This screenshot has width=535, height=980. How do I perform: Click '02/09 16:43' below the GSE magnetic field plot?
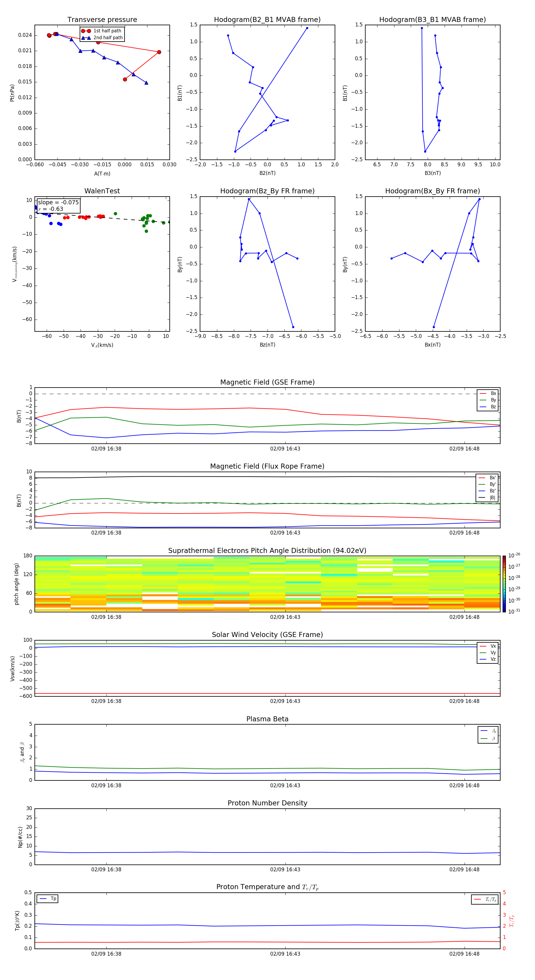pos(285,449)
